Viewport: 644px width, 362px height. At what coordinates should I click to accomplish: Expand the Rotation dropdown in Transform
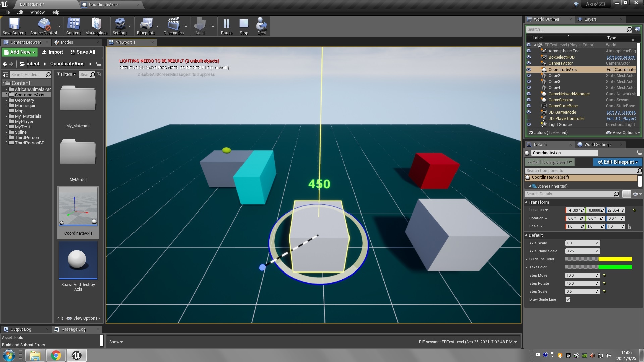tap(546, 218)
